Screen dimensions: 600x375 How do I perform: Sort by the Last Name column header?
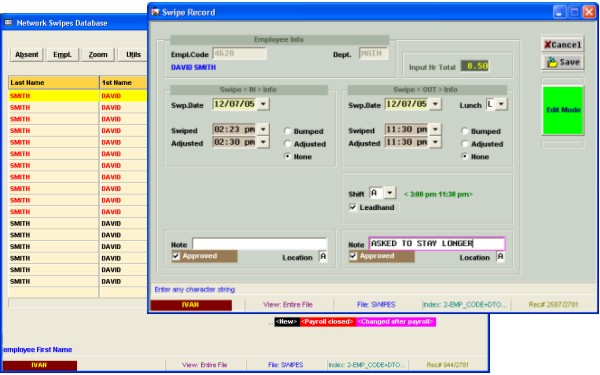point(54,82)
